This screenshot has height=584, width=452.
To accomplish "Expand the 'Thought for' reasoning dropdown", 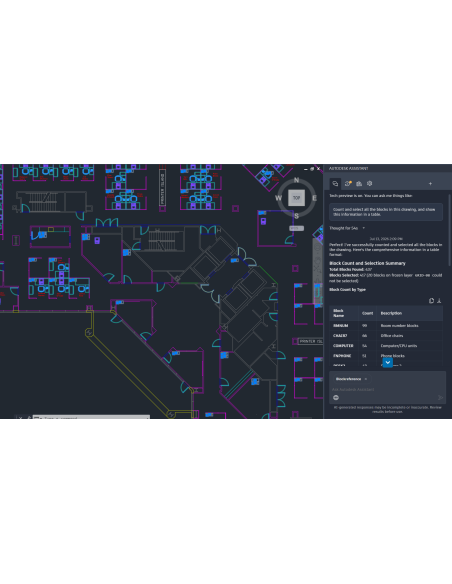I will tap(363, 228).
